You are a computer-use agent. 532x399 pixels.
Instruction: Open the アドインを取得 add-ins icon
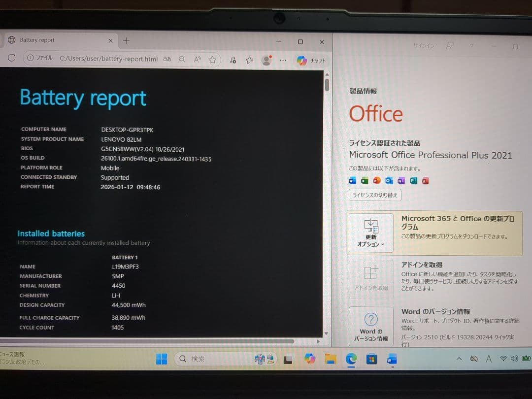[x=371, y=279]
